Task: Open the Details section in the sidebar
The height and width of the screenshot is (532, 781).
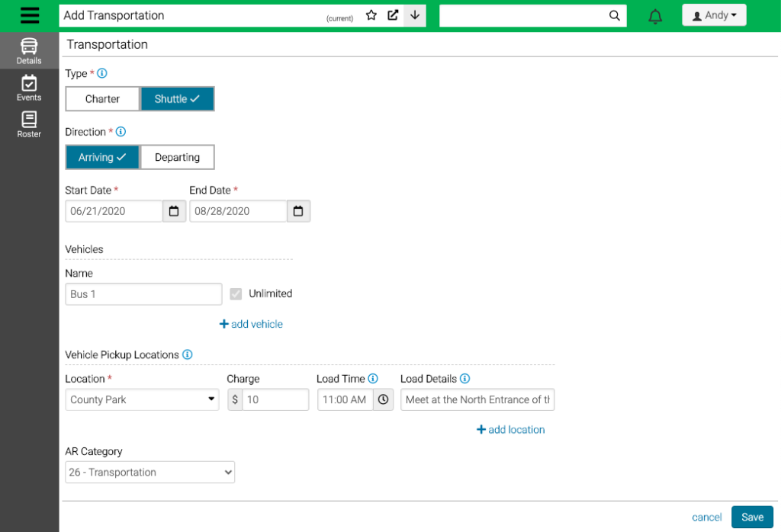Action: pyautogui.click(x=28, y=50)
